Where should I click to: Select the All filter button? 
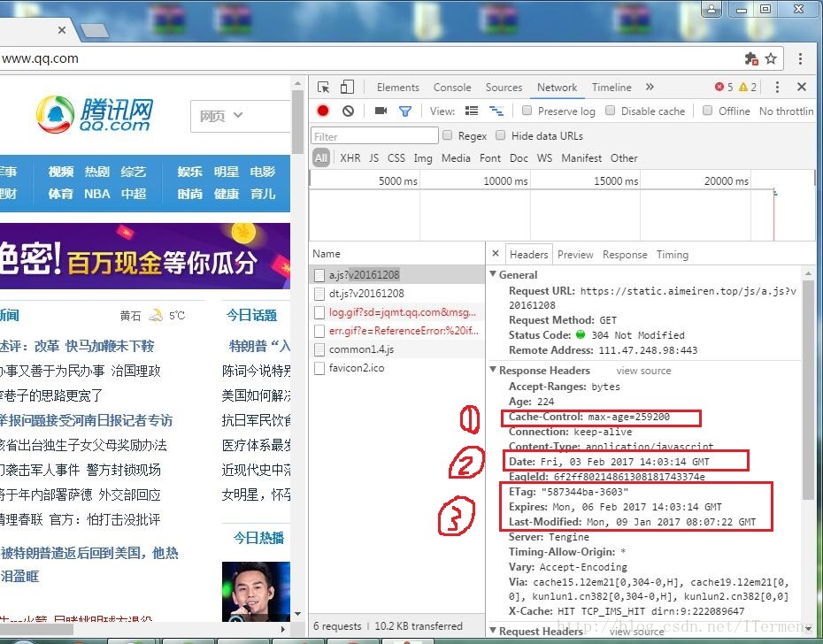point(321,158)
